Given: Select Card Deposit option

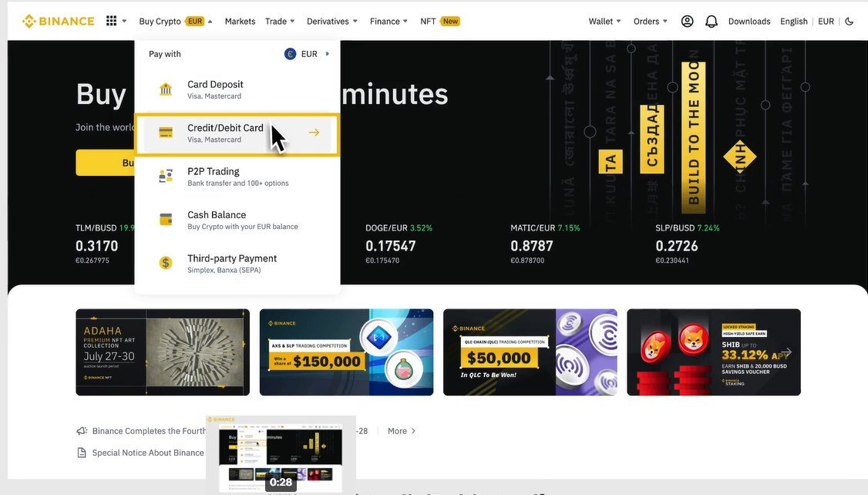Looking at the screenshot, I should [x=237, y=89].
